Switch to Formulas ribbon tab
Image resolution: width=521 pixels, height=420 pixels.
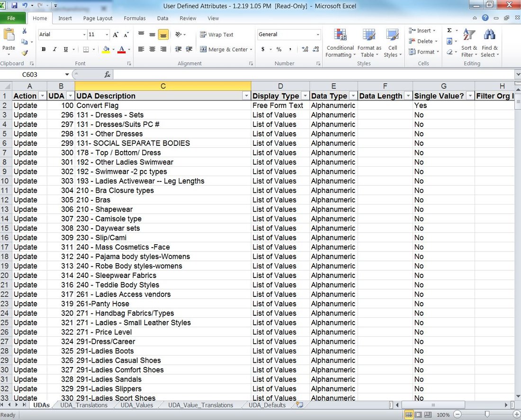pos(135,18)
